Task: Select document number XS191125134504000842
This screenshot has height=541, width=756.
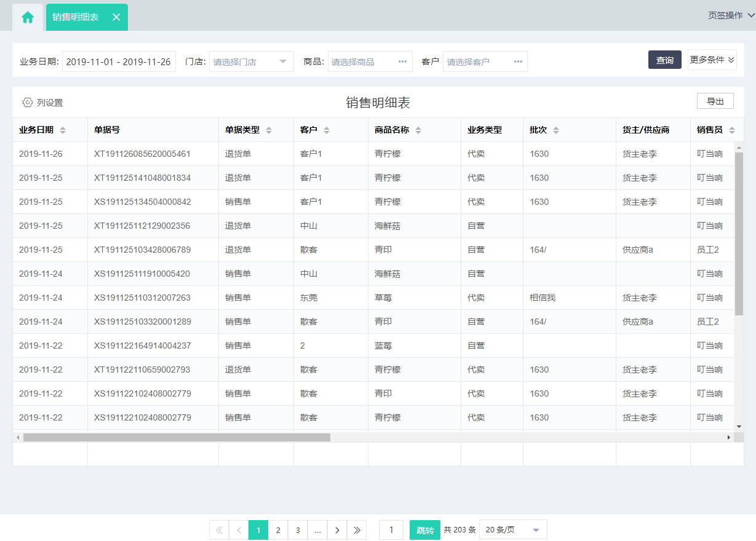Action: click(142, 202)
